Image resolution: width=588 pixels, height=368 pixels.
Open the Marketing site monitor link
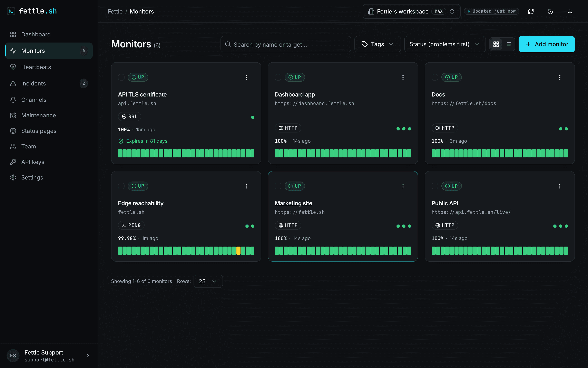[x=293, y=203]
